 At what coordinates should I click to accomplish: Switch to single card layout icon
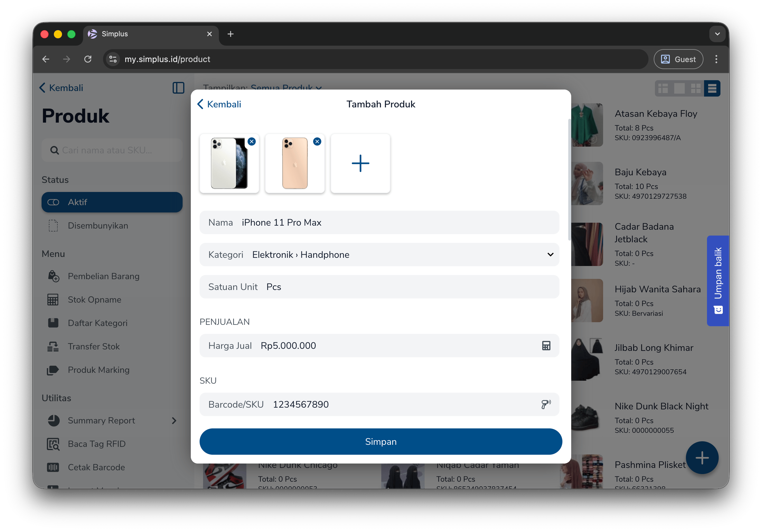pos(679,88)
